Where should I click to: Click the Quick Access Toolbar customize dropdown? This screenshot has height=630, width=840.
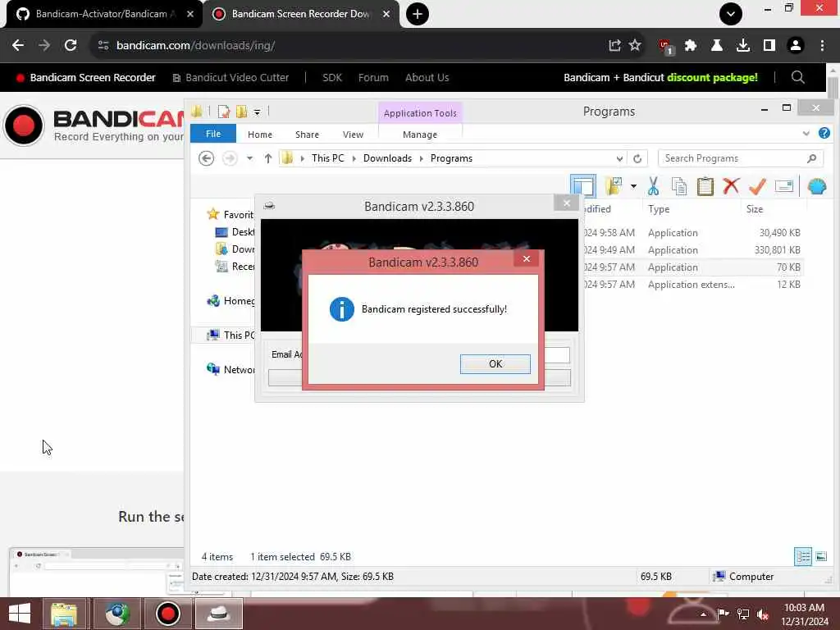(257, 112)
